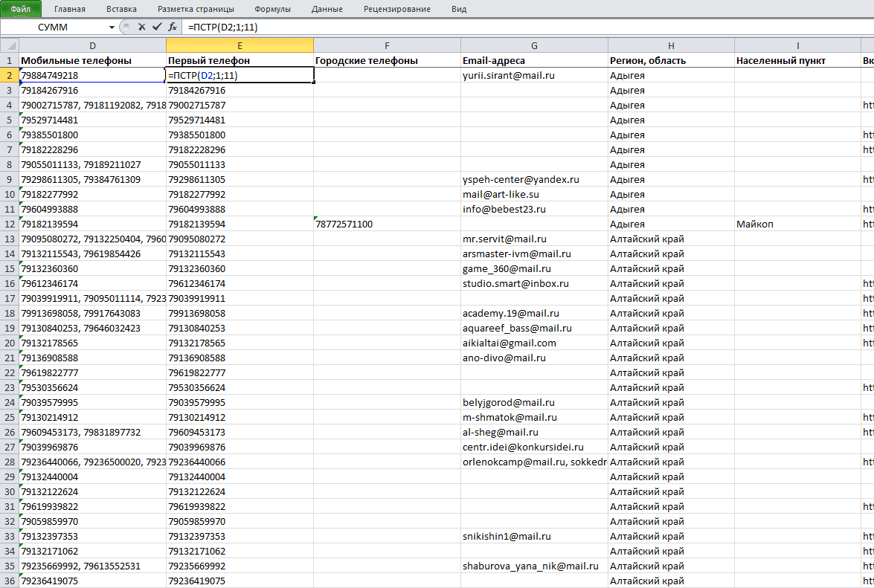Viewport: 874px width, 588px height.
Task: Click cell Первый телефон header
Action: [x=240, y=61]
